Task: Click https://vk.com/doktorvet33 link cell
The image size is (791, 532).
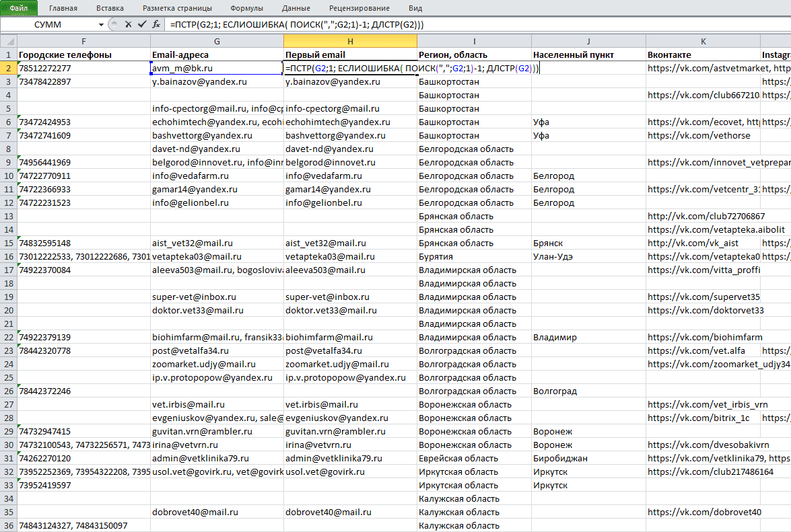Action: click(703, 310)
